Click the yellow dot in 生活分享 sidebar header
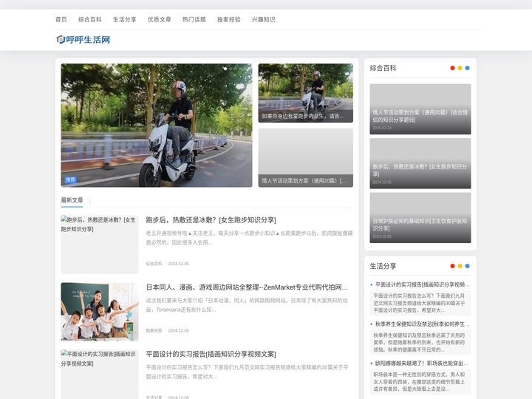This screenshot has height=399, width=532. pyautogui.click(x=460, y=266)
